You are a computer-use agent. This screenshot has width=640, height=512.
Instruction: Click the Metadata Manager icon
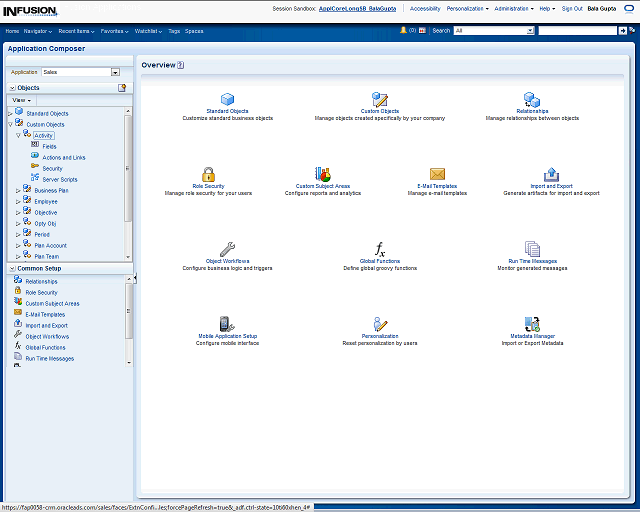coord(532,324)
